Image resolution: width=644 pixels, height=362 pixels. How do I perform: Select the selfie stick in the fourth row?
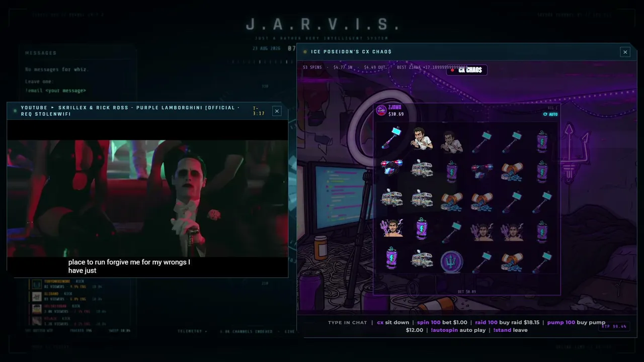452,232
